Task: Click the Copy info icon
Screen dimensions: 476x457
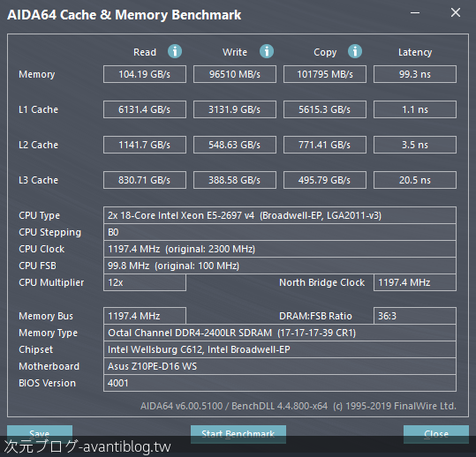Action: coord(355,51)
